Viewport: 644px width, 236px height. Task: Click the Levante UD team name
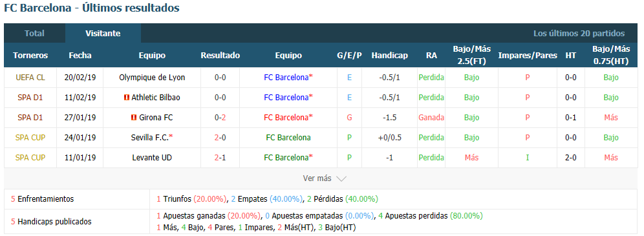[x=152, y=158]
